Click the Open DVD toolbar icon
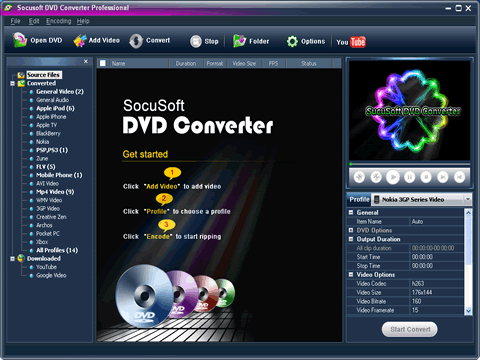This screenshot has width=480, height=360. point(20,40)
